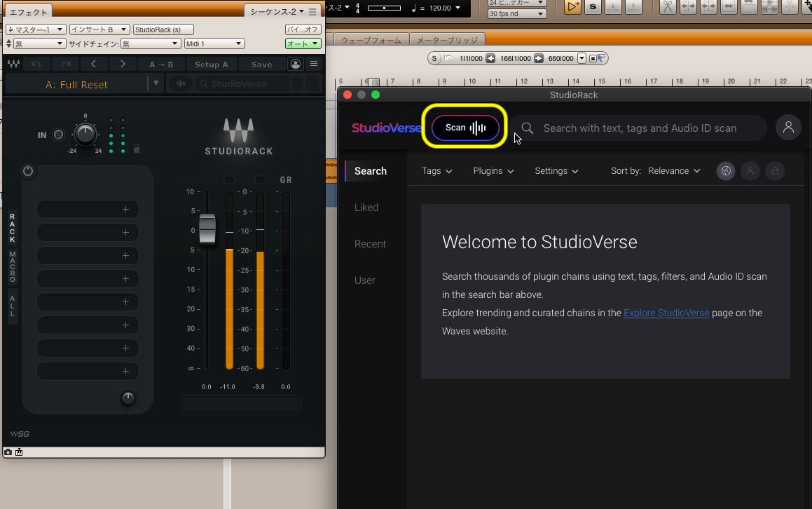Image resolution: width=812 pixels, height=509 pixels.
Task: Expand the Tags filter menu
Action: coord(436,171)
